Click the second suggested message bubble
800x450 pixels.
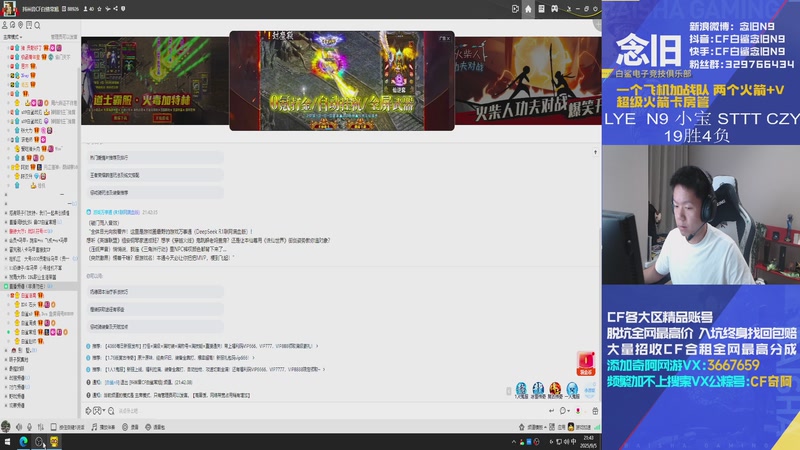click(156, 175)
